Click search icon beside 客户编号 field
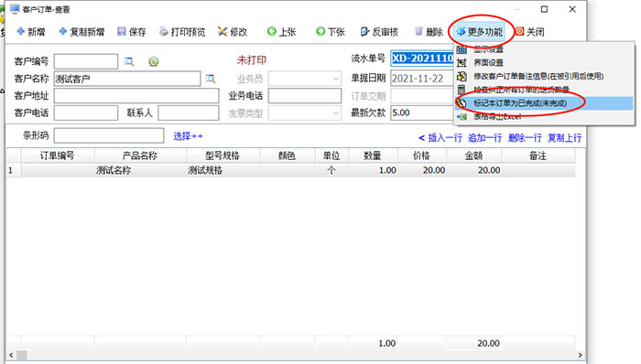The width and height of the screenshot is (641, 364). point(129,61)
